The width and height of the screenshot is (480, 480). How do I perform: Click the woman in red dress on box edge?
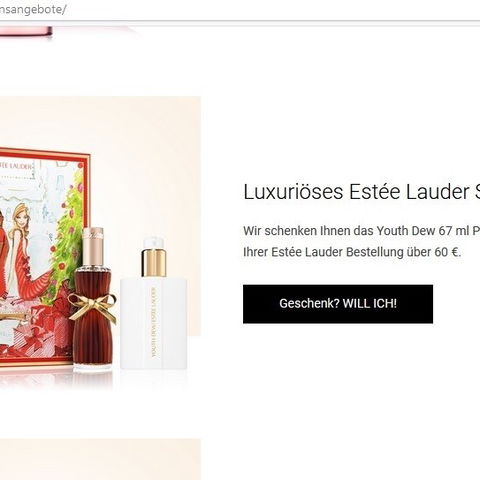(x=3, y=253)
